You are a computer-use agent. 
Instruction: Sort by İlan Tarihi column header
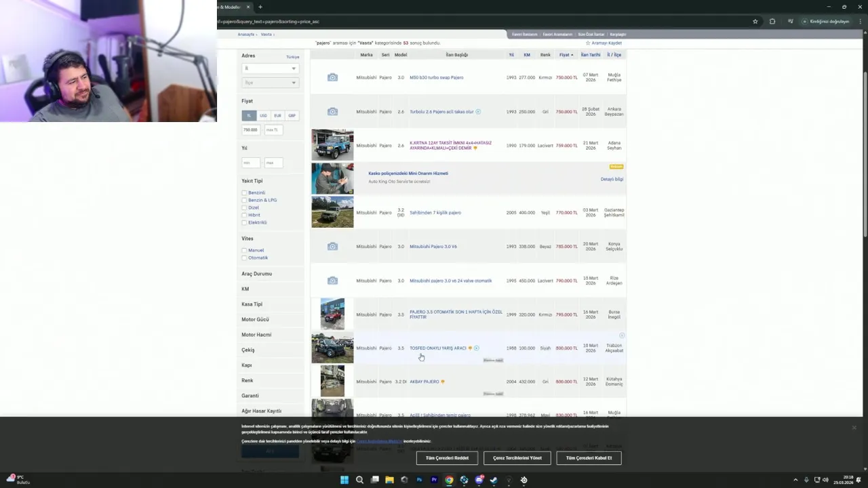(x=591, y=55)
